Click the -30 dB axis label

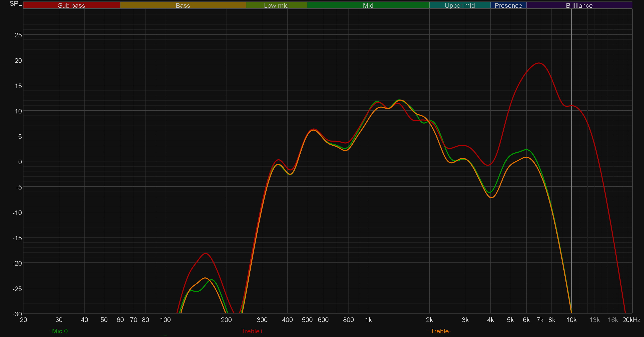(x=17, y=314)
